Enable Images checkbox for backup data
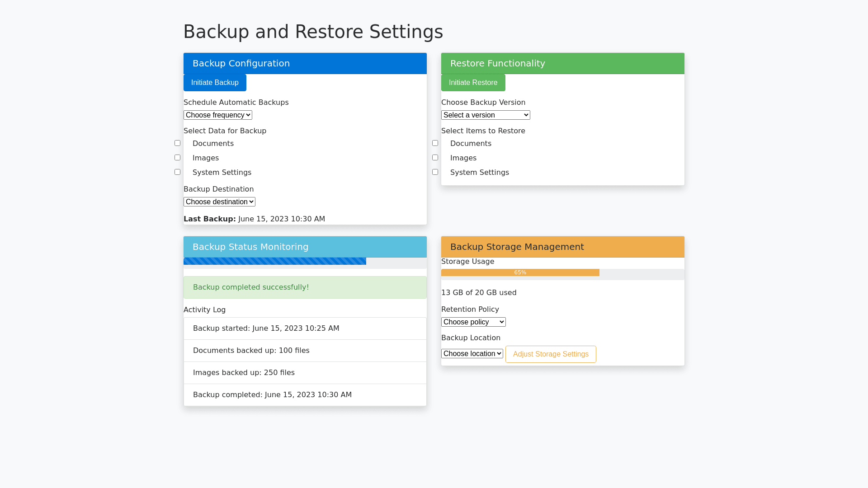Image resolution: width=868 pixels, height=488 pixels. click(177, 158)
